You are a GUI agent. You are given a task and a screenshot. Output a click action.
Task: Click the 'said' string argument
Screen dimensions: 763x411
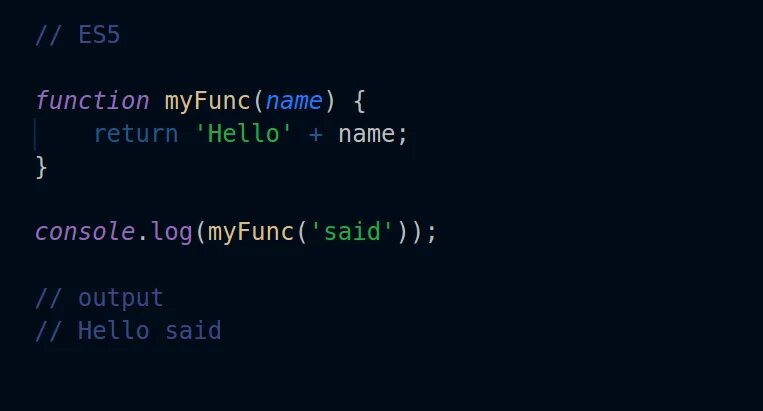[352, 232]
